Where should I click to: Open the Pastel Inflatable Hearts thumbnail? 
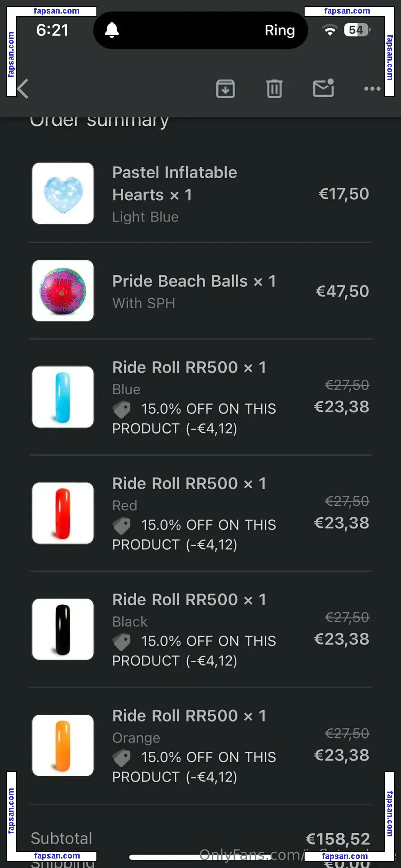point(63,193)
